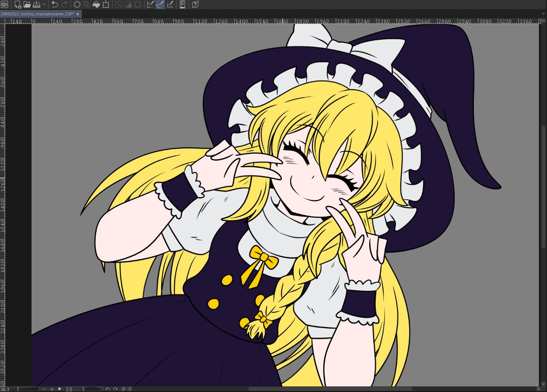The image size is (547, 392).
Task: Click the horizontal scrollbar thumb
Action: (330, 389)
